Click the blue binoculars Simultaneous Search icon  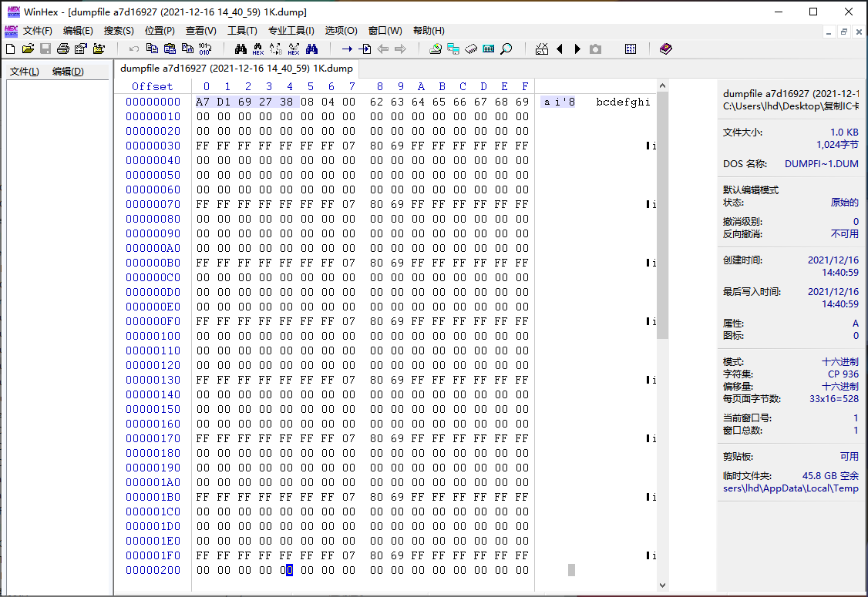311,49
